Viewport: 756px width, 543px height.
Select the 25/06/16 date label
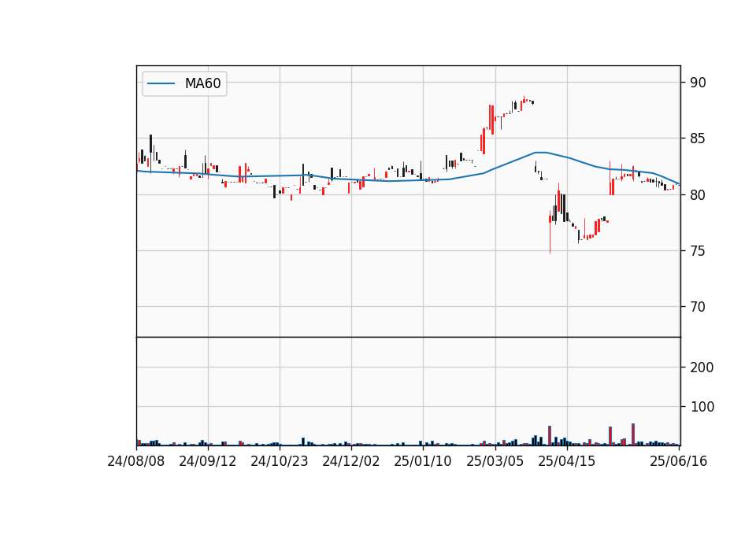(x=678, y=461)
